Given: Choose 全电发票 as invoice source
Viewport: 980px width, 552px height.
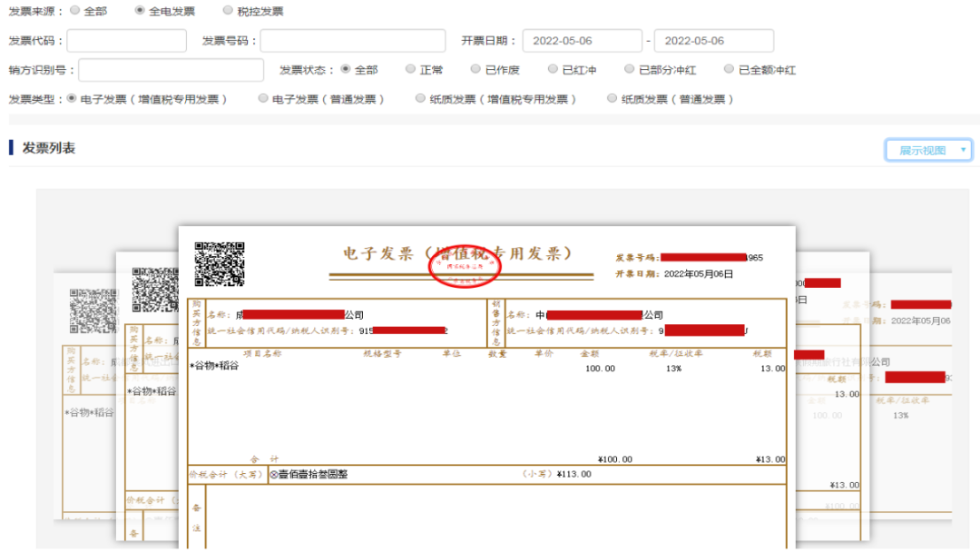Looking at the screenshot, I should (x=140, y=11).
